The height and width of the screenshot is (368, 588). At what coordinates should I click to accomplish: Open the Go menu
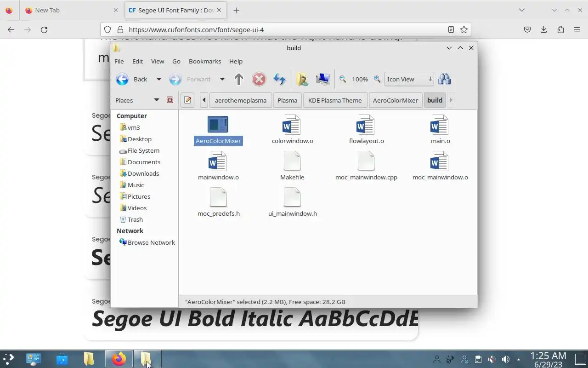coord(176,61)
